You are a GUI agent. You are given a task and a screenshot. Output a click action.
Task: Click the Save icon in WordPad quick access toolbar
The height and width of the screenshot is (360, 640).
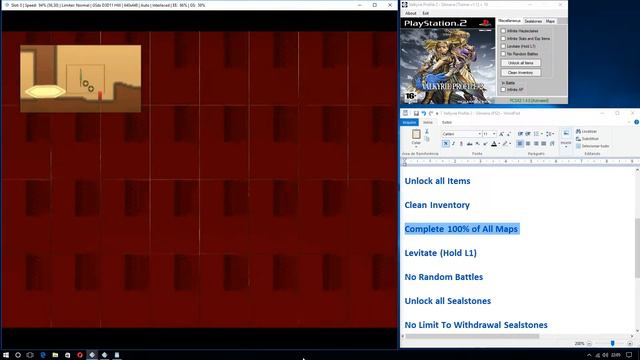(416, 113)
